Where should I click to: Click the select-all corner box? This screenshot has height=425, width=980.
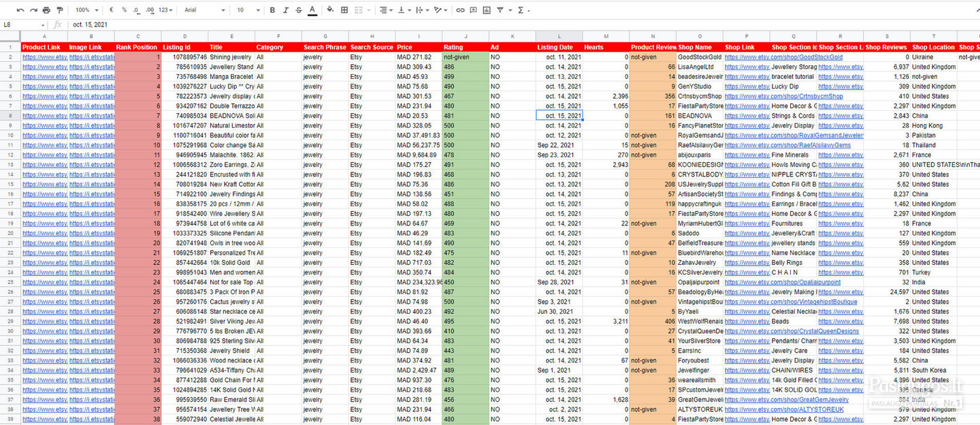pyautogui.click(x=10, y=36)
